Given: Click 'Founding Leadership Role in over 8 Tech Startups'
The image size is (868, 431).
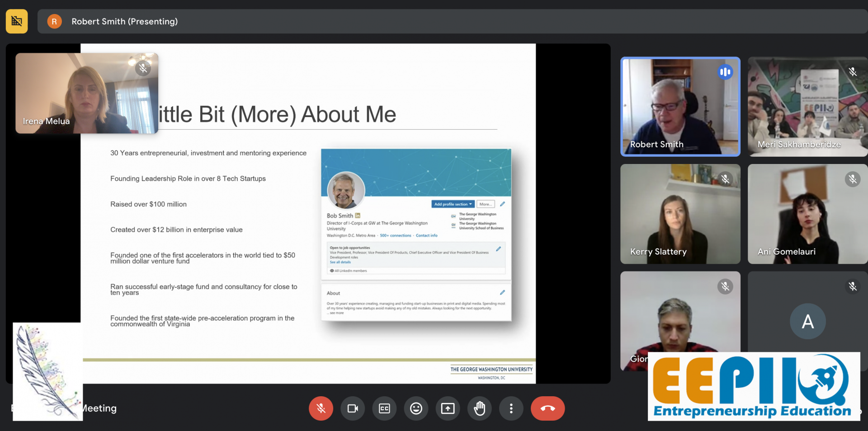Looking at the screenshot, I should click(188, 178).
